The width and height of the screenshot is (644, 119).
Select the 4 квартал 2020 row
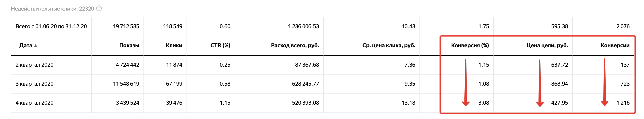tap(322, 103)
